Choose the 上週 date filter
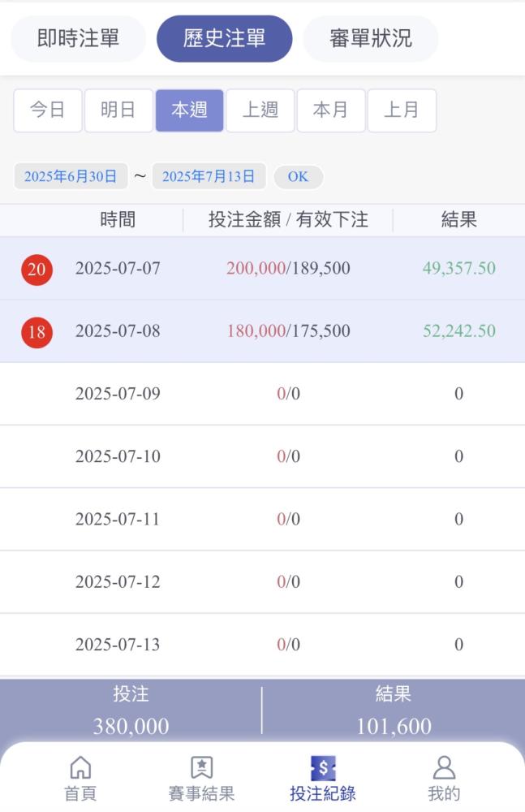Screen dimensions: 525x812 pyautogui.click(x=260, y=110)
